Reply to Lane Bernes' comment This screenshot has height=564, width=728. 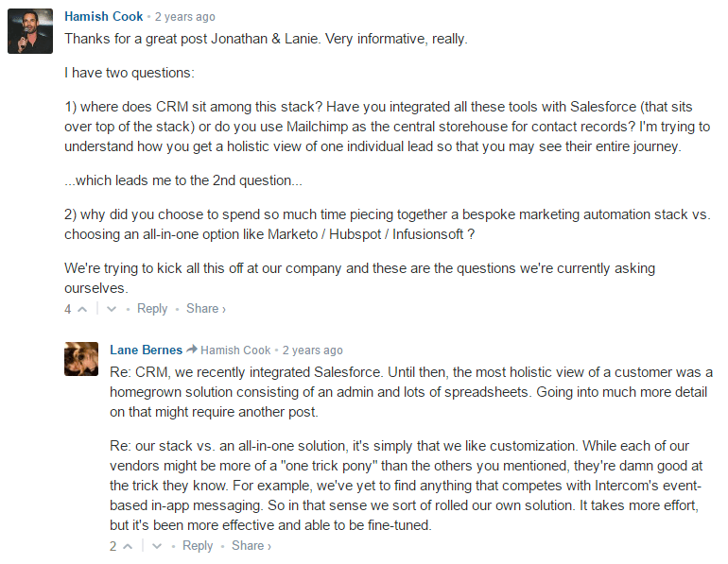[198, 546]
